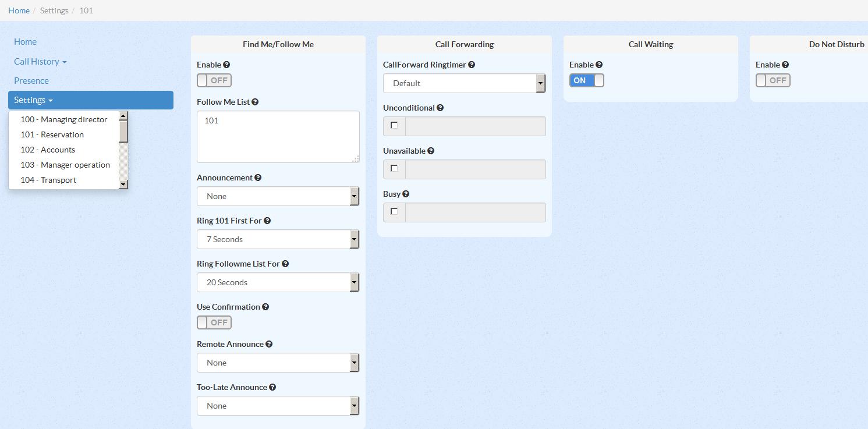Go to Home in the sidebar
This screenshot has height=429, width=868.
[x=25, y=42]
